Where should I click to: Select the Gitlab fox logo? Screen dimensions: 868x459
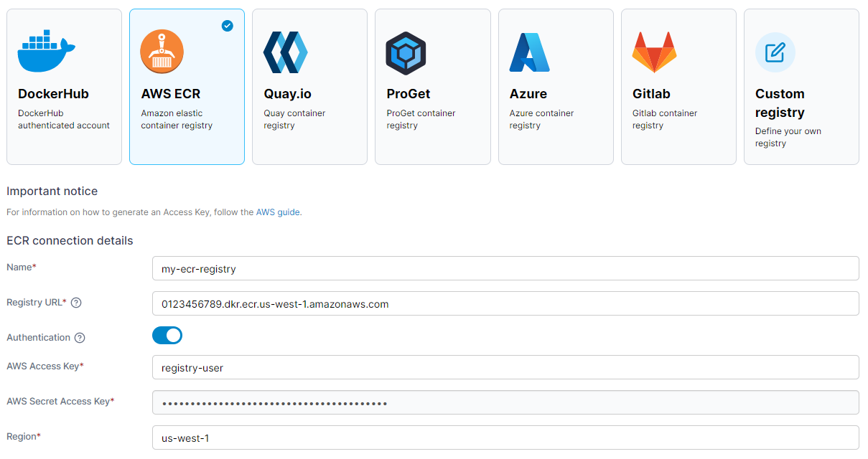pyautogui.click(x=654, y=52)
